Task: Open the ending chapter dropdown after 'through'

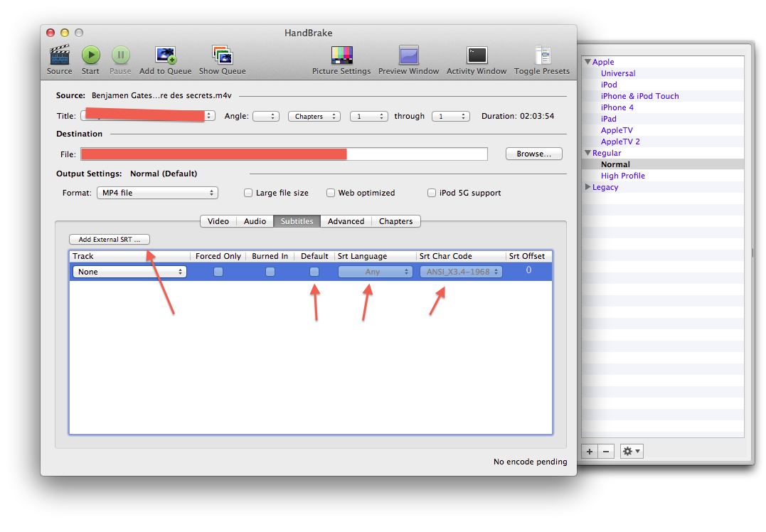Action: [x=450, y=116]
